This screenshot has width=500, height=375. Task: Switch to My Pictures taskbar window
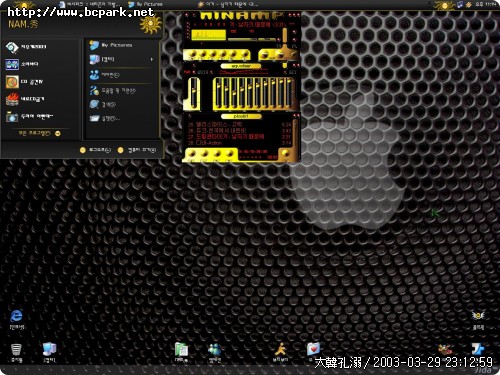[x=145, y=4]
